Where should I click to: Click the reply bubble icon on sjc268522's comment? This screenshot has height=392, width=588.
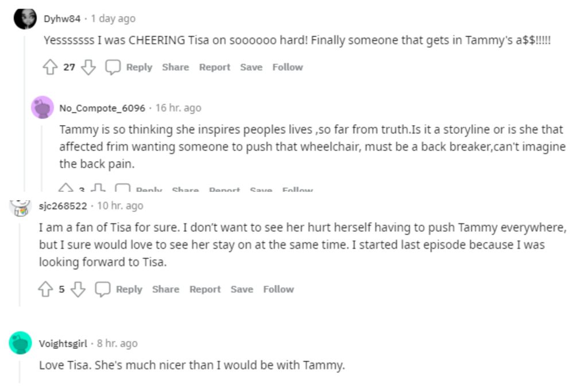[x=103, y=289]
